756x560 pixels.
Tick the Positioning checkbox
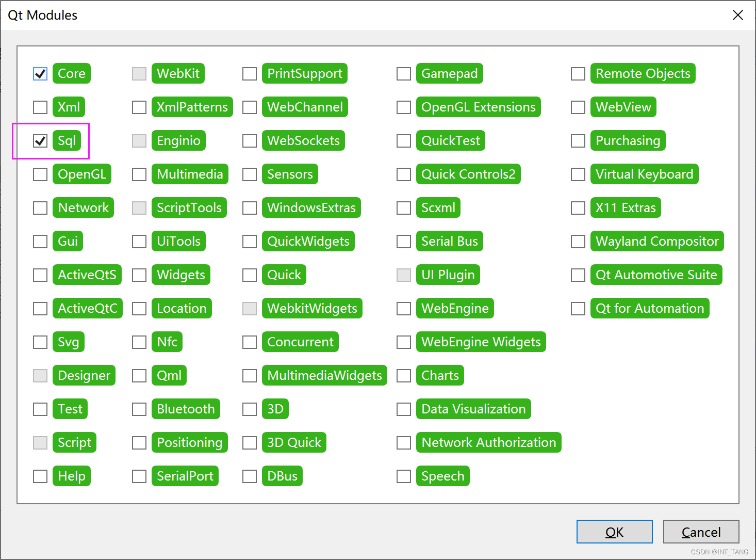(139, 443)
